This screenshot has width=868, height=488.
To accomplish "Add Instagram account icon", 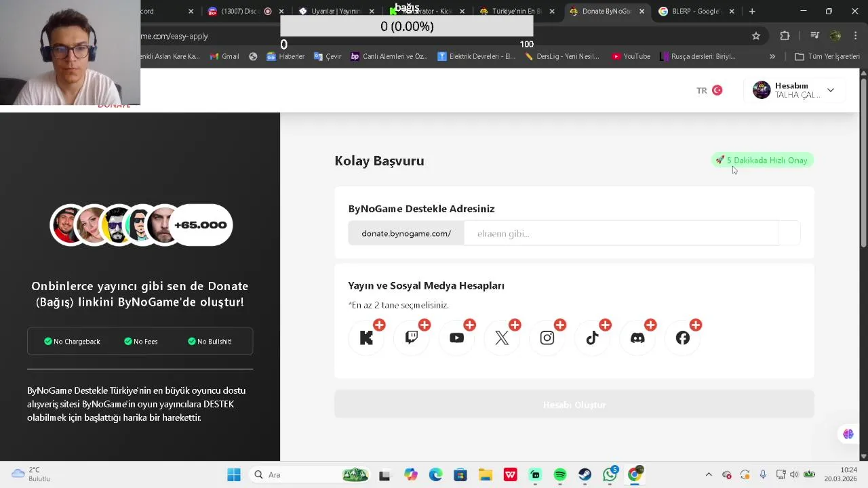I will 547,338.
